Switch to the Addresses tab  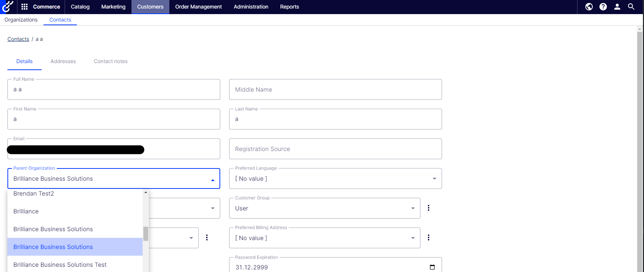63,61
